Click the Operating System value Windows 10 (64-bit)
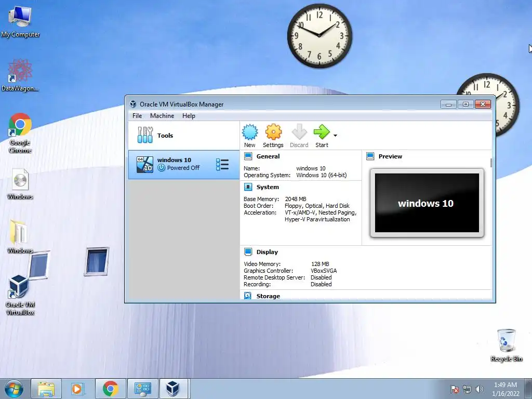This screenshot has height=399, width=532. pos(321,175)
